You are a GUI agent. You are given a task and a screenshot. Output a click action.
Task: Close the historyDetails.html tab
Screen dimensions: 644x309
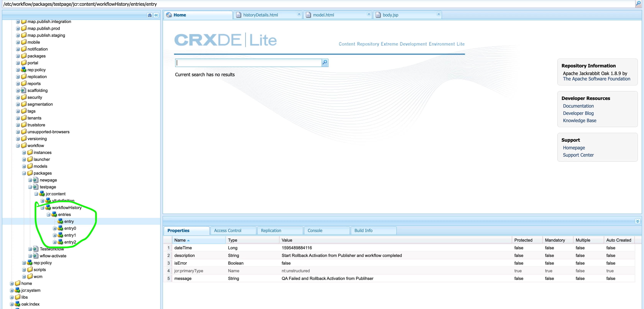(x=299, y=14)
